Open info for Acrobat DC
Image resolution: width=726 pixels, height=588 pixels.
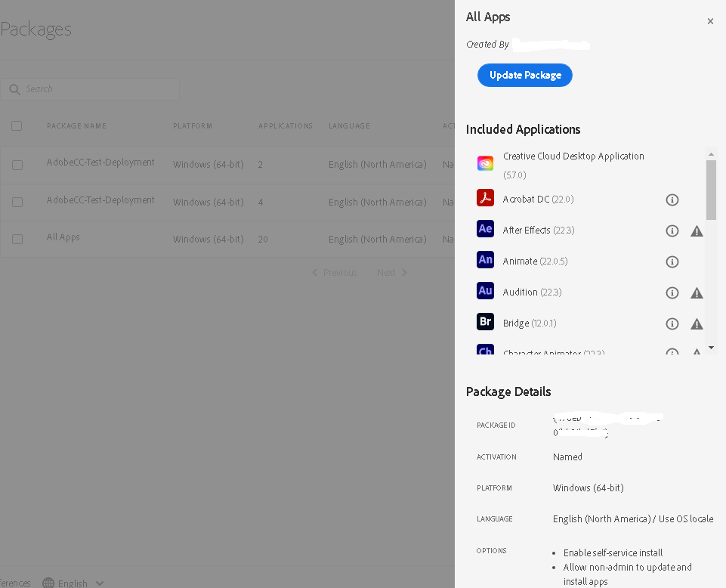pos(672,200)
